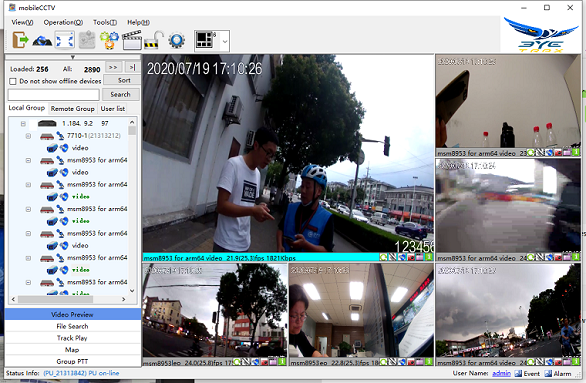The image size is (586, 383).
Task: Click the device tree scroll-right arrow
Action: [x=124, y=299]
